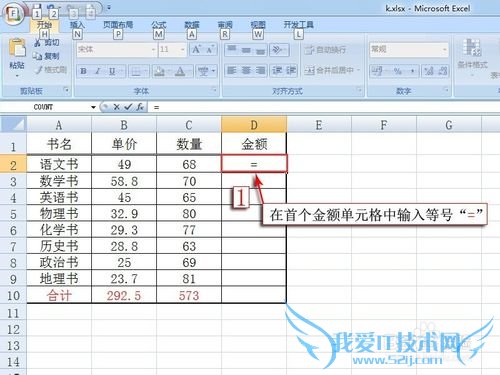The image size is (500, 375).
Task: Apply percent style
Action: coord(398,71)
